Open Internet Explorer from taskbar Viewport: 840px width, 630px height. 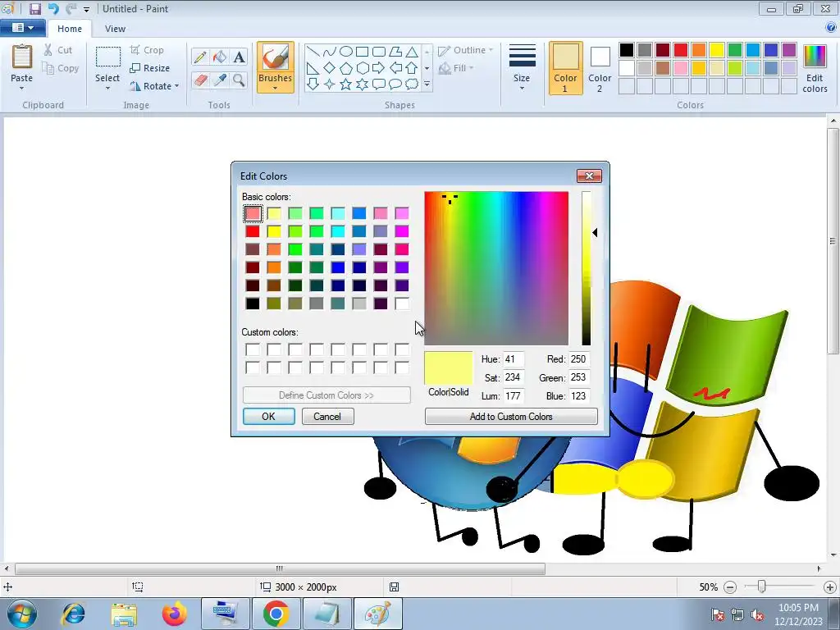73,614
